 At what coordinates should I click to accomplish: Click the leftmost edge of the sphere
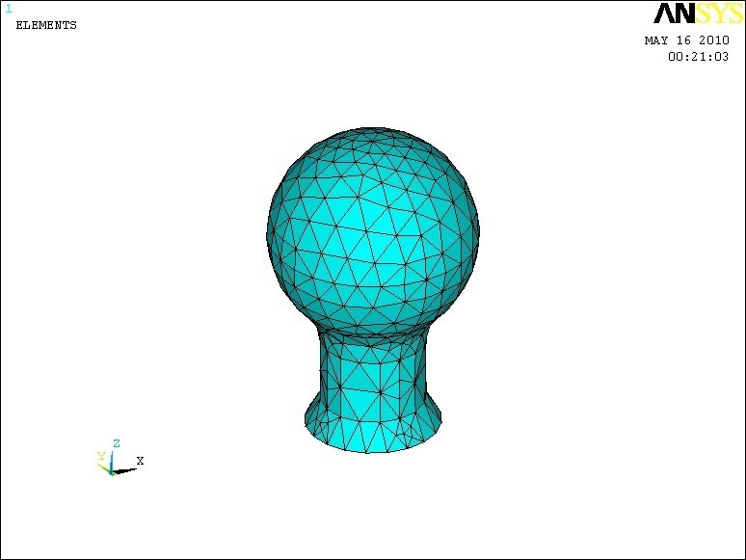pyautogui.click(x=269, y=233)
